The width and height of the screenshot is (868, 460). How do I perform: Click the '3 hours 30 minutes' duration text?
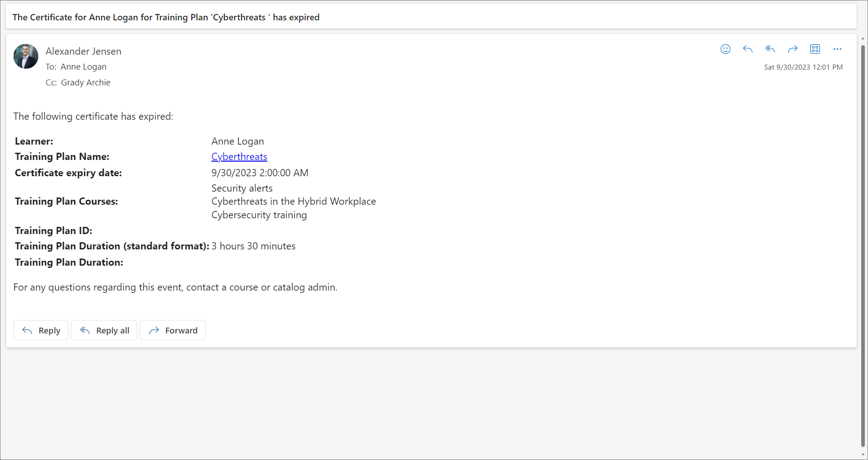point(253,246)
